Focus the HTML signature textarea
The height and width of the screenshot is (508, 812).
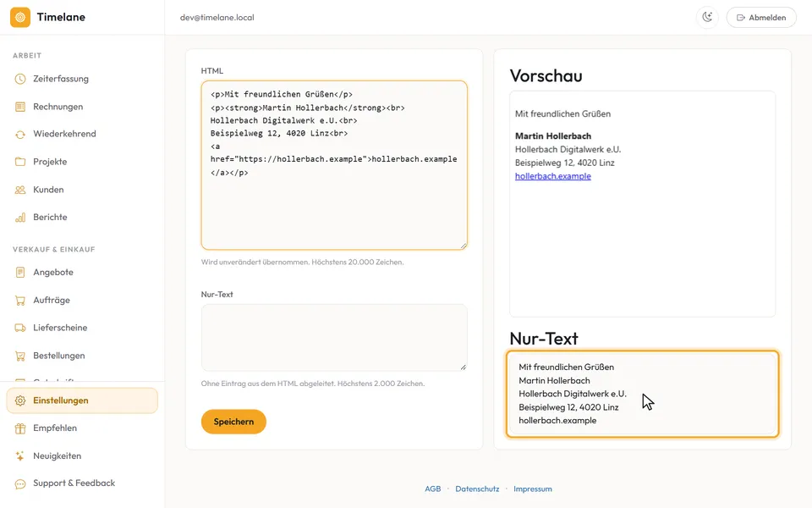point(334,165)
